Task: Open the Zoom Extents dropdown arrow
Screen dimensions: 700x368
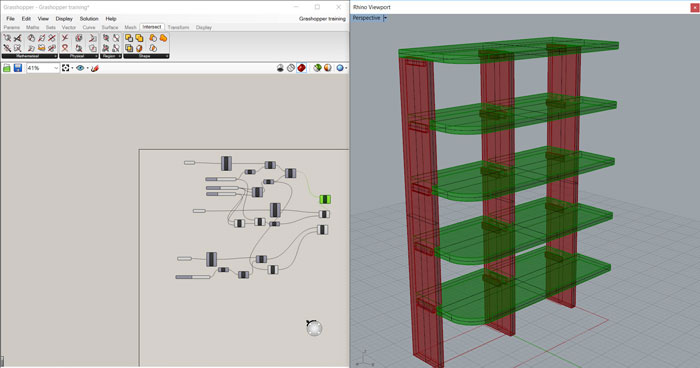Action: coord(72,68)
